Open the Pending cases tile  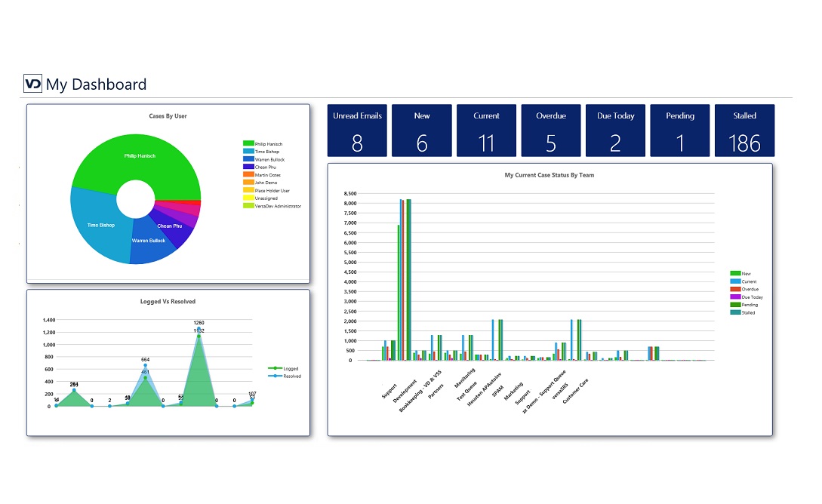(x=680, y=131)
